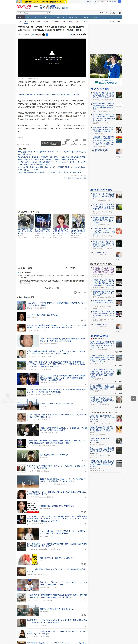Open related article 55歳母親を暴行死させた37歳男
The width and height of the screenshot is (138, 644).
pos(52,153)
